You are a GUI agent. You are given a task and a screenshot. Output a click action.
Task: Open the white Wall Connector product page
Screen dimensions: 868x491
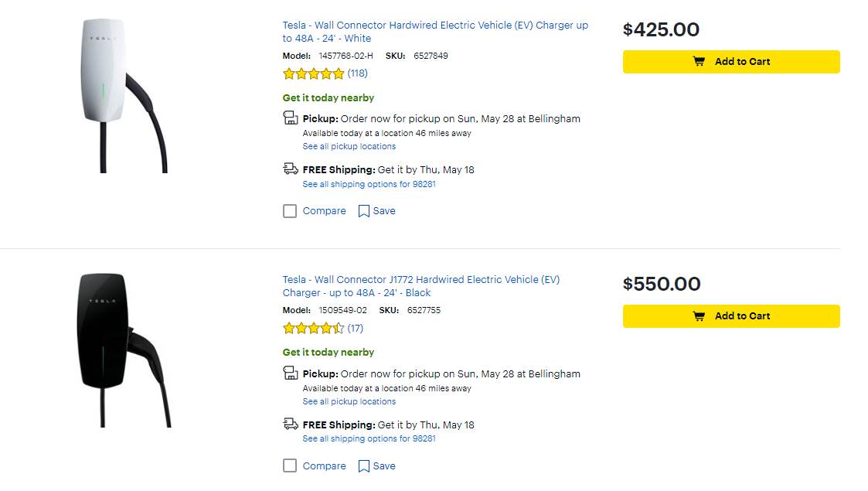pyautogui.click(x=434, y=31)
